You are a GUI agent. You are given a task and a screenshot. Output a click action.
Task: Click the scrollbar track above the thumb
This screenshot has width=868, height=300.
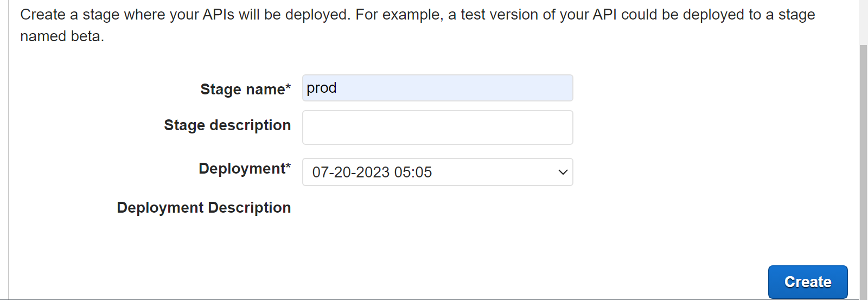point(863,22)
